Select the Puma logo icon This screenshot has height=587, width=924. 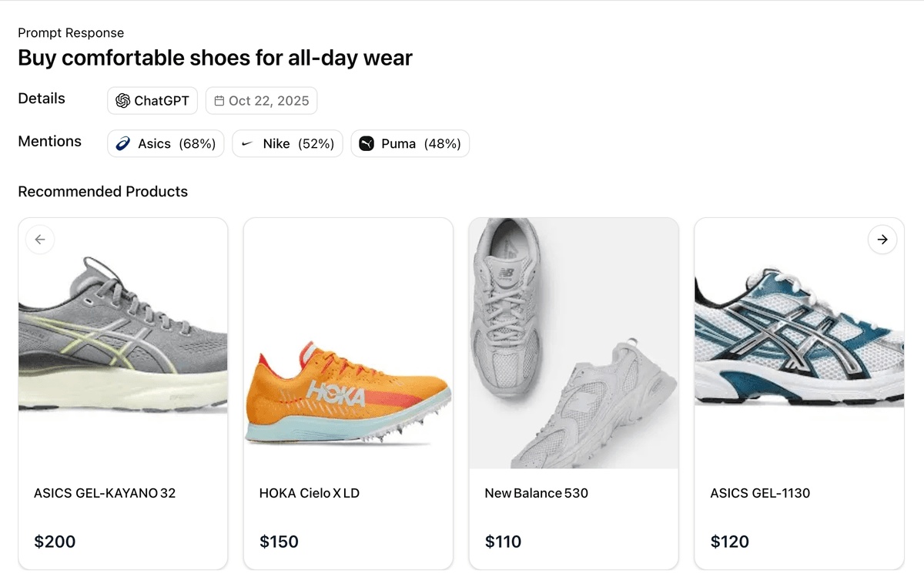pyautogui.click(x=367, y=143)
